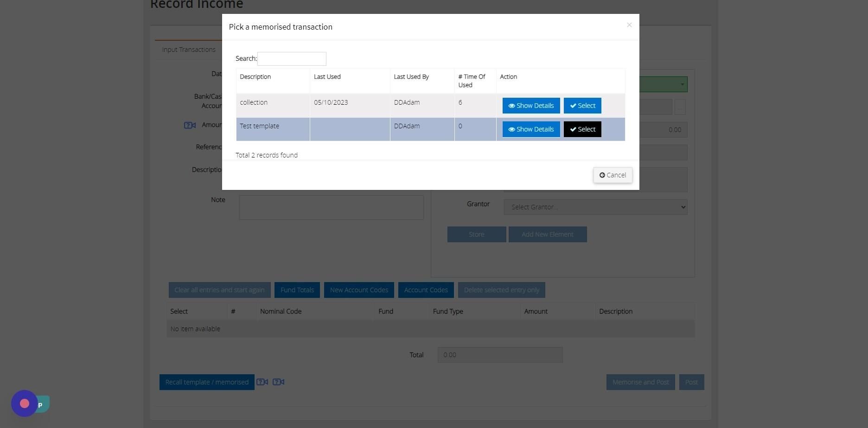Open the Fund Totals button
The image size is (868, 428).
297,290
